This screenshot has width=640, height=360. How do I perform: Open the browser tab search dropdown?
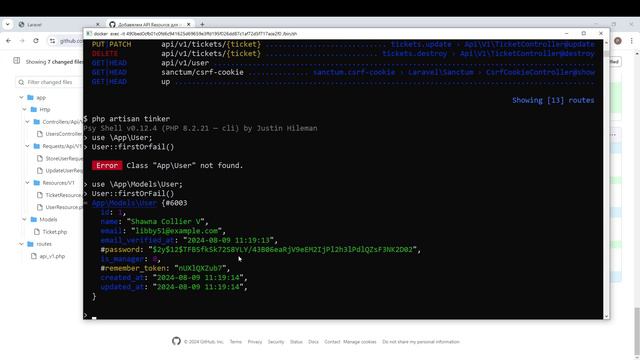pos(7,24)
